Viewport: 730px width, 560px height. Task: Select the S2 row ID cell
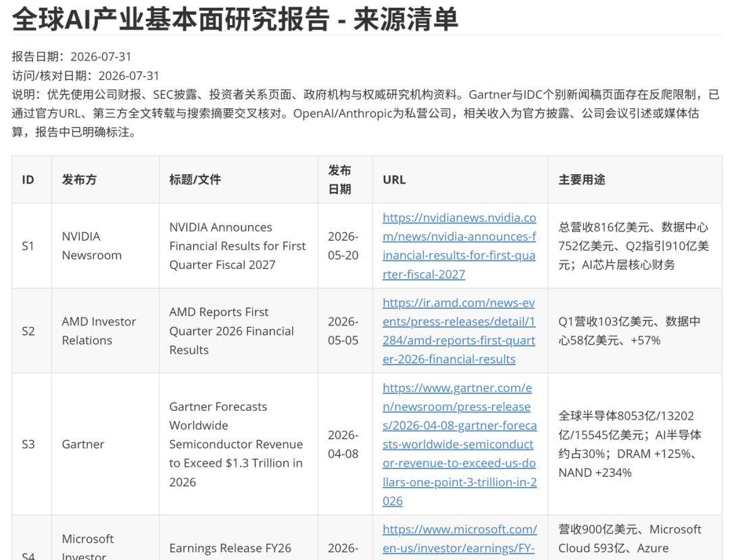tap(32, 331)
